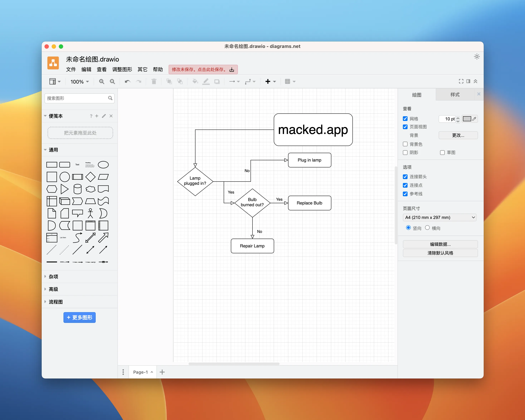
Task: Open the 100% zoom level dropdown
Action: [x=79, y=82]
